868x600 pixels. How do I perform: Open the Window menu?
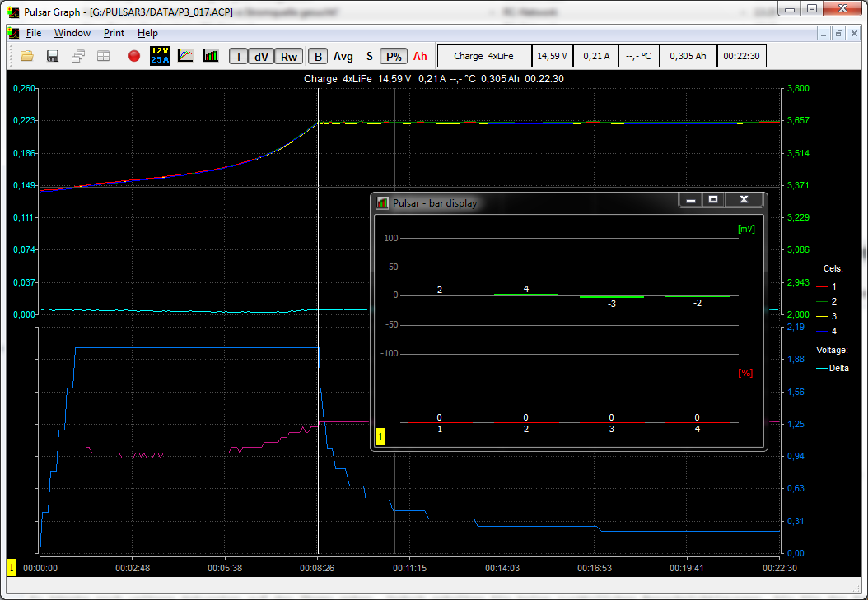72,33
